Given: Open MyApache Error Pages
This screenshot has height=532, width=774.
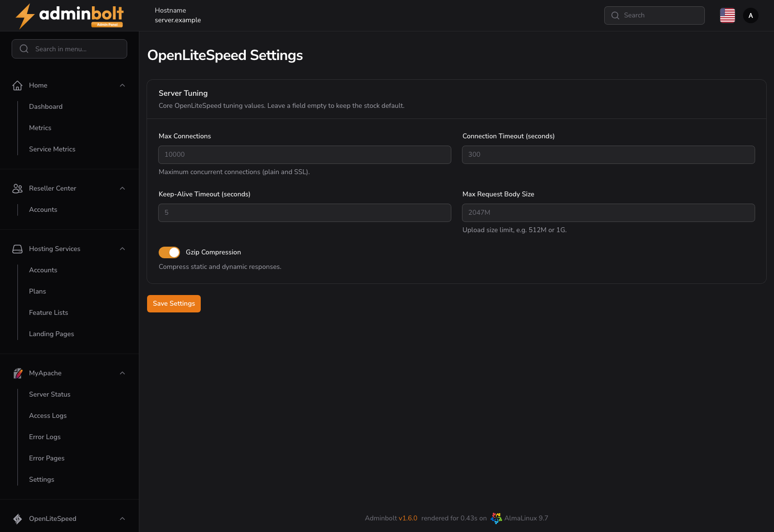Looking at the screenshot, I should click(46, 458).
